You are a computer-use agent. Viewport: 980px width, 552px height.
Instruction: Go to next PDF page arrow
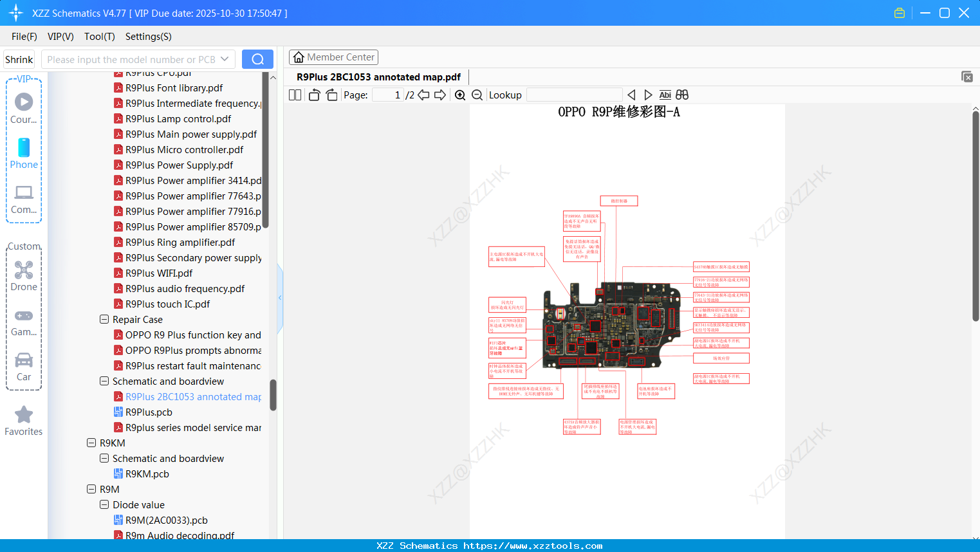click(x=440, y=95)
